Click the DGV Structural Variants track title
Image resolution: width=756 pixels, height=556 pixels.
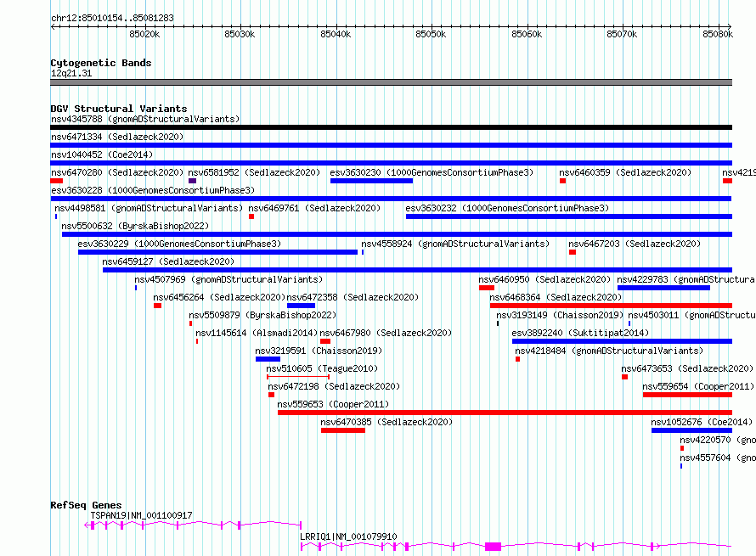(119, 109)
